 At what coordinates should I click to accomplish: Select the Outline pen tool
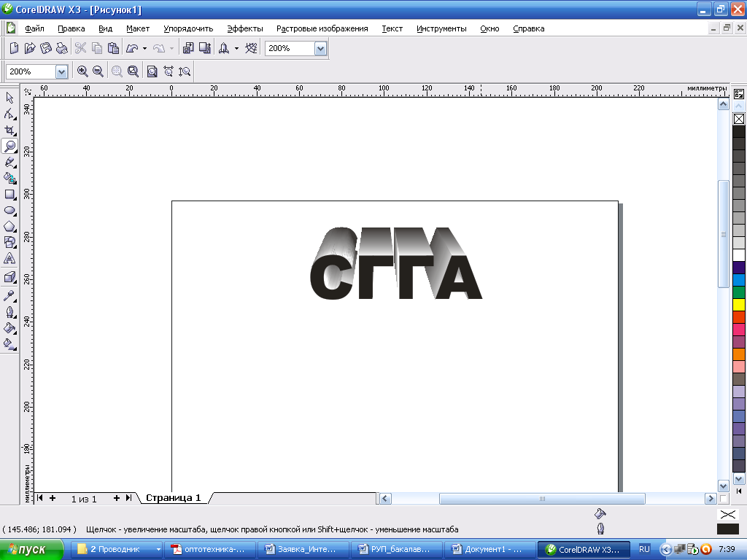pyautogui.click(x=9, y=312)
